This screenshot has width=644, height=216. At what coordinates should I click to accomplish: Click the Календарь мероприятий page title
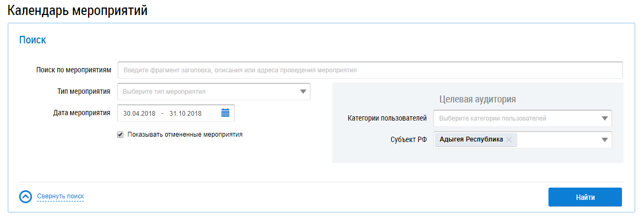pyautogui.click(x=77, y=10)
